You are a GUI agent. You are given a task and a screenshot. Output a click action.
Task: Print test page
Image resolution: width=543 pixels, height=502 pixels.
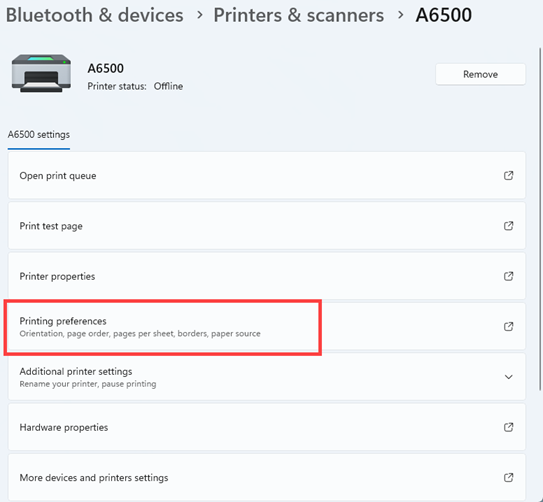[x=267, y=226]
